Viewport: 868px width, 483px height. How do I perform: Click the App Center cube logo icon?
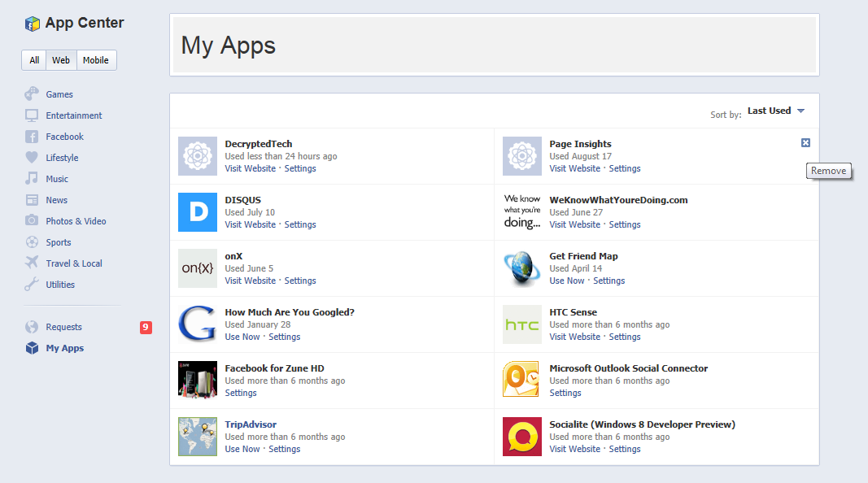pyautogui.click(x=32, y=24)
